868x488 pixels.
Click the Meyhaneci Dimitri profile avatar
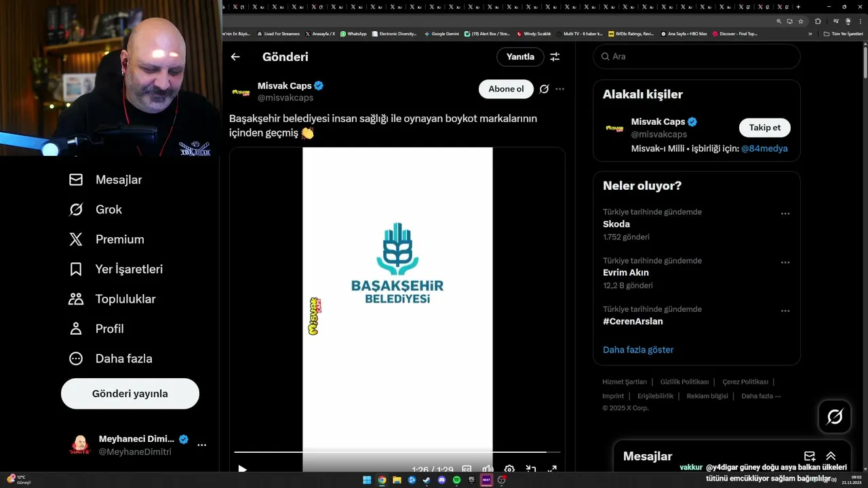80,445
